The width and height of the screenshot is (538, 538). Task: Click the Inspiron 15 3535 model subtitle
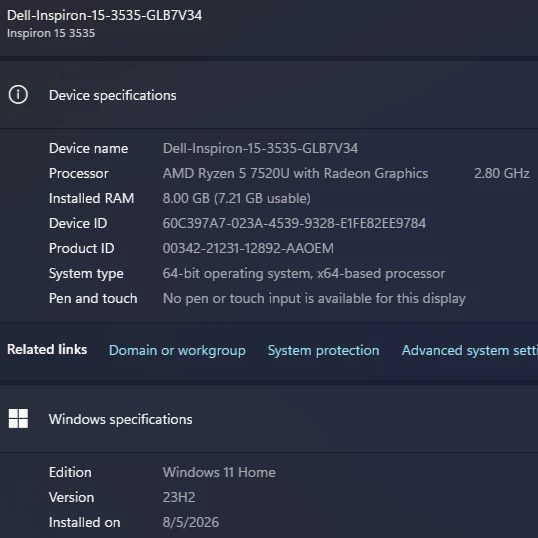[51, 33]
